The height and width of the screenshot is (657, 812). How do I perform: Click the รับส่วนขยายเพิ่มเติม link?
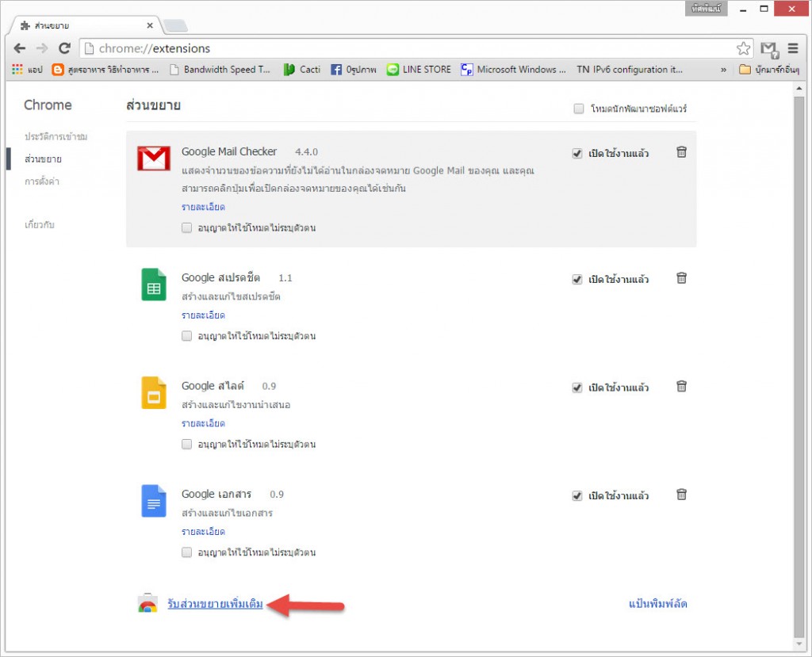pyautogui.click(x=215, y=604)
